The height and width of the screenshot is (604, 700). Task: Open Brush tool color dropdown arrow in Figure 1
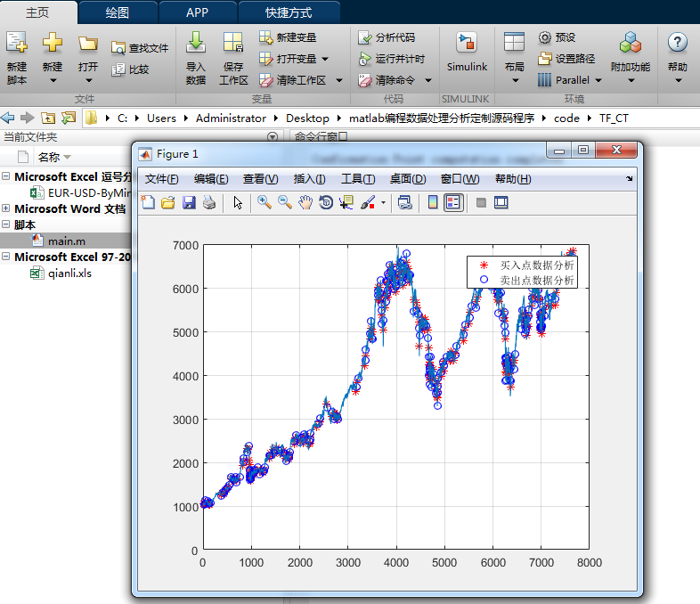[x=383, y=203]
